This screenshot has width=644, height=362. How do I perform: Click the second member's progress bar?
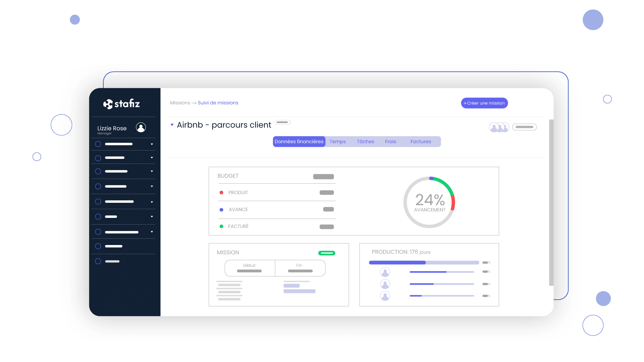tap(442, 284)
